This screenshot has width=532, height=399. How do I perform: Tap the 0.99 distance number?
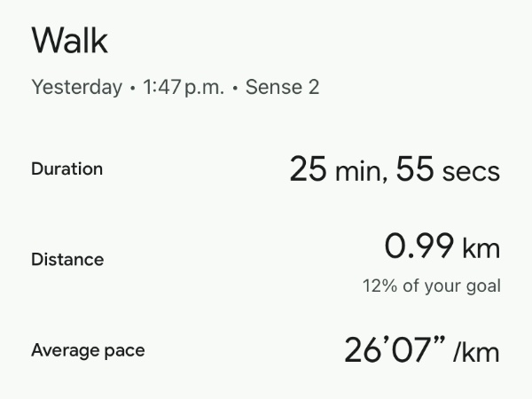click(419, 247)
